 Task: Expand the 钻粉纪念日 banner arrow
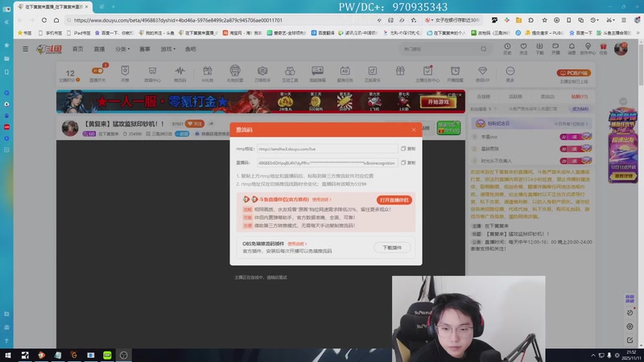[587, 124]
